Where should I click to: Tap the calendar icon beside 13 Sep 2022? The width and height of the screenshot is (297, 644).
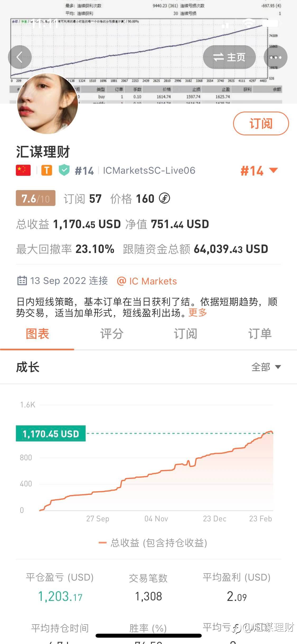click(x=22, y=280)
